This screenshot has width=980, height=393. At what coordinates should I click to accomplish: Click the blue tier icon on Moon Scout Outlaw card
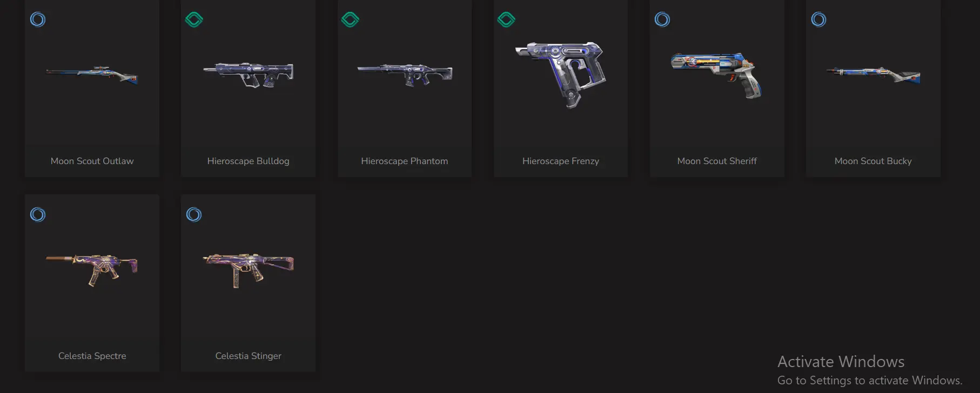(x=38, y=20)
